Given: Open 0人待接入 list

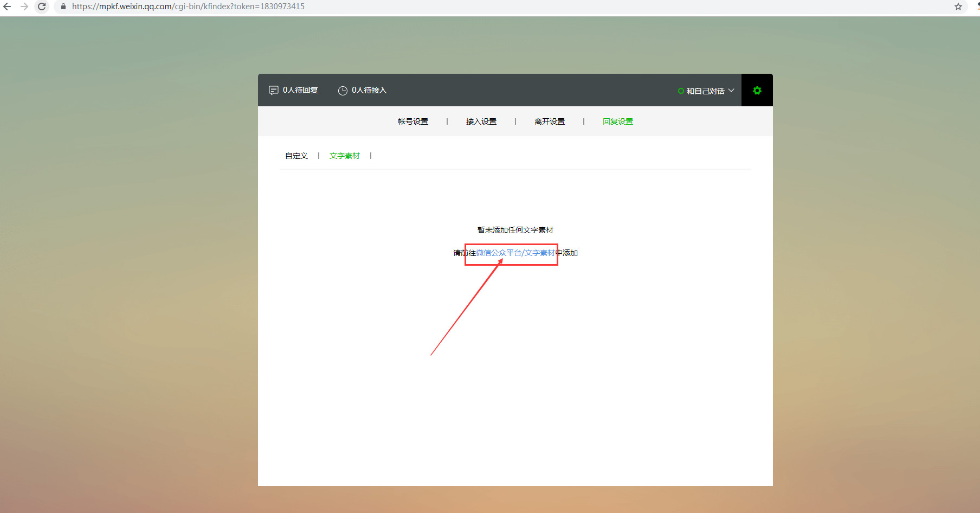Looking at the screenshot, I should (x=369, y=90).
